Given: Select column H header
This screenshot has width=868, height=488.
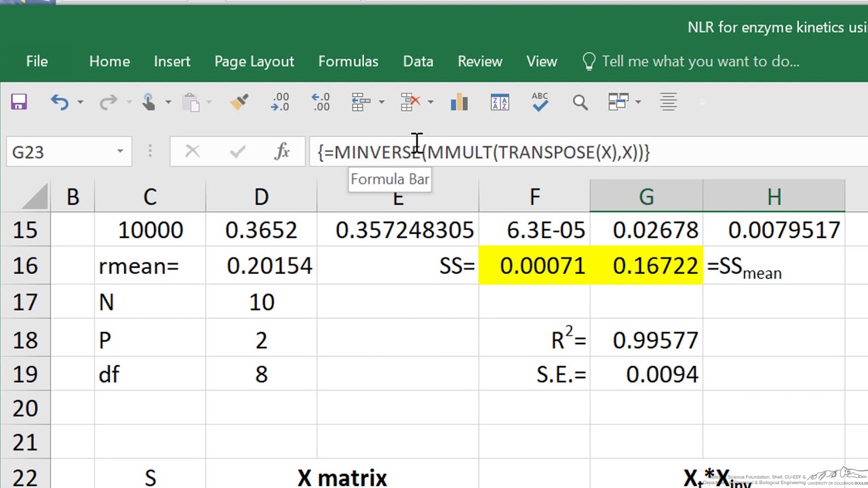Looking at the screenshot, I should (774, 197).
